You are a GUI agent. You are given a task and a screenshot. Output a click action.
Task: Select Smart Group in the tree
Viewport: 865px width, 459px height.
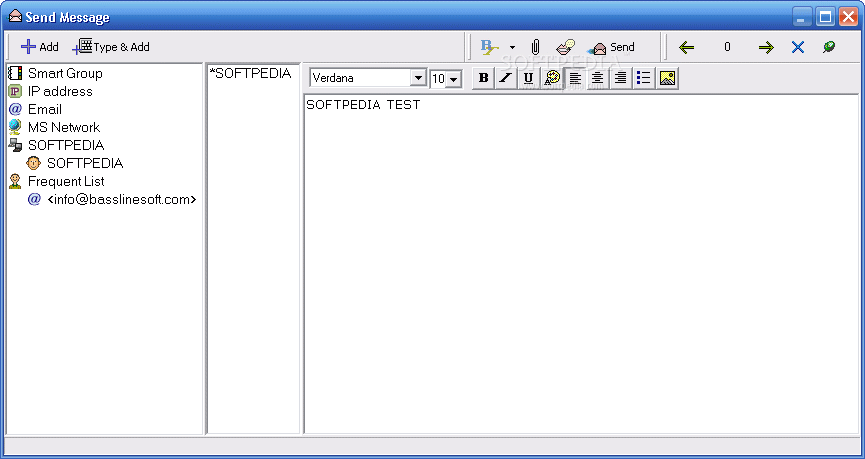65,73
